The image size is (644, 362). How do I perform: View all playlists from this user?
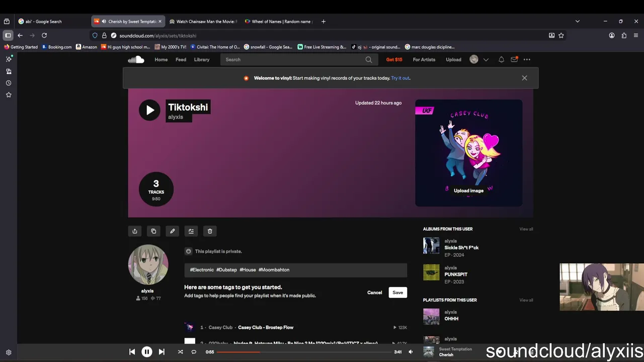click(526, 300)
